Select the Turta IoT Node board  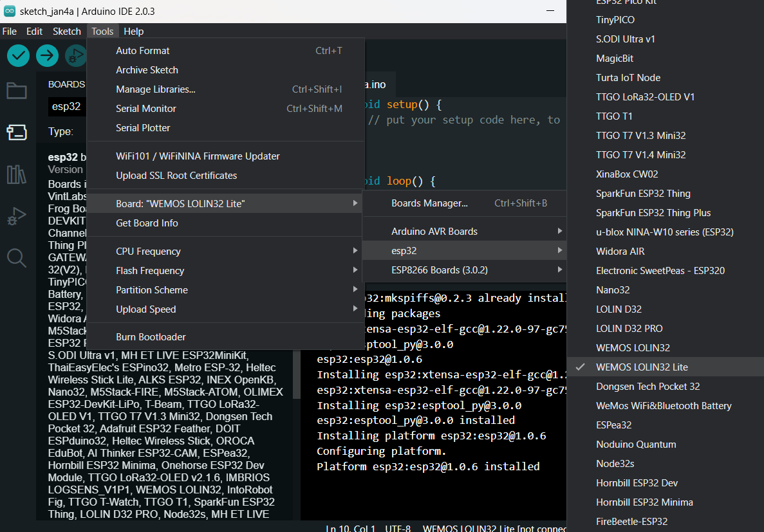(x=665, y=77)
